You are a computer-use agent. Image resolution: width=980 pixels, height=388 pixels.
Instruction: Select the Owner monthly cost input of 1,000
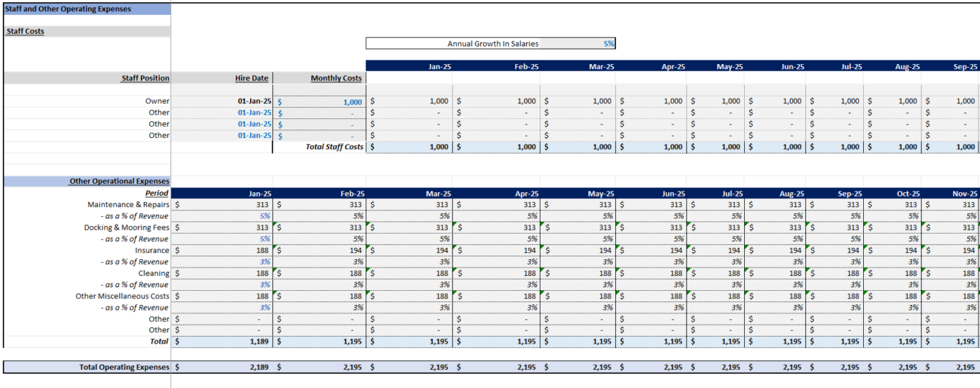319,101
